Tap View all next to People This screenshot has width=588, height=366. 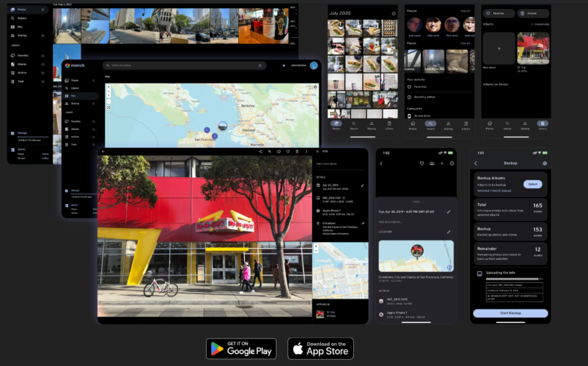tap(465, 11)
